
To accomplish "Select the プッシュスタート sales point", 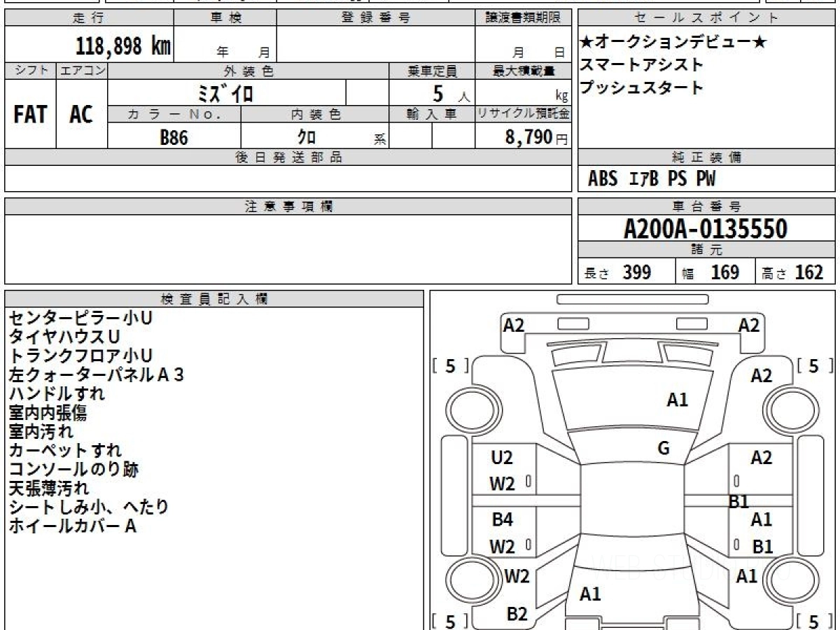I will coord(642,87).
